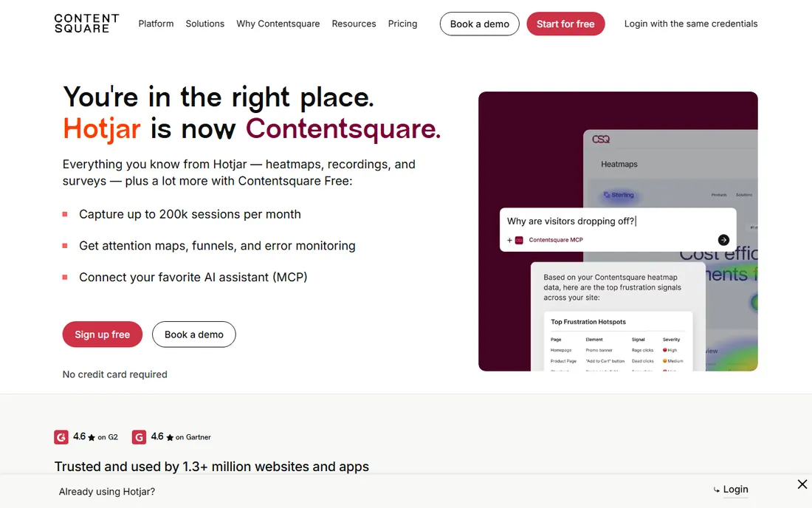Click the plus icon in prompt box
812x508 pixels.
point(509,240)
